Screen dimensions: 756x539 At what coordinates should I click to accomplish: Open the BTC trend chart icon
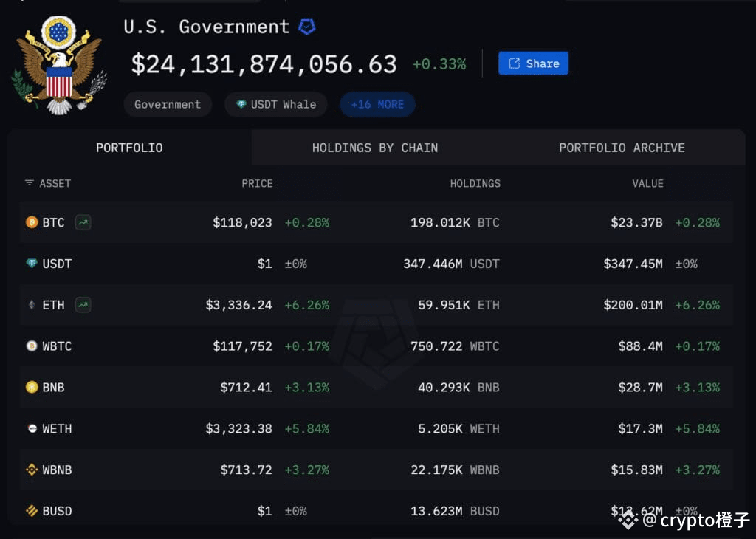click(x=83, y=222)
